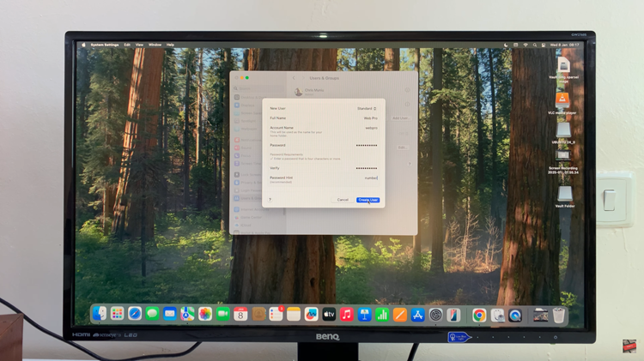Viewport: 644px width, 361px height.
Task: Open the System Settings menu
Action: pos(104,45)
